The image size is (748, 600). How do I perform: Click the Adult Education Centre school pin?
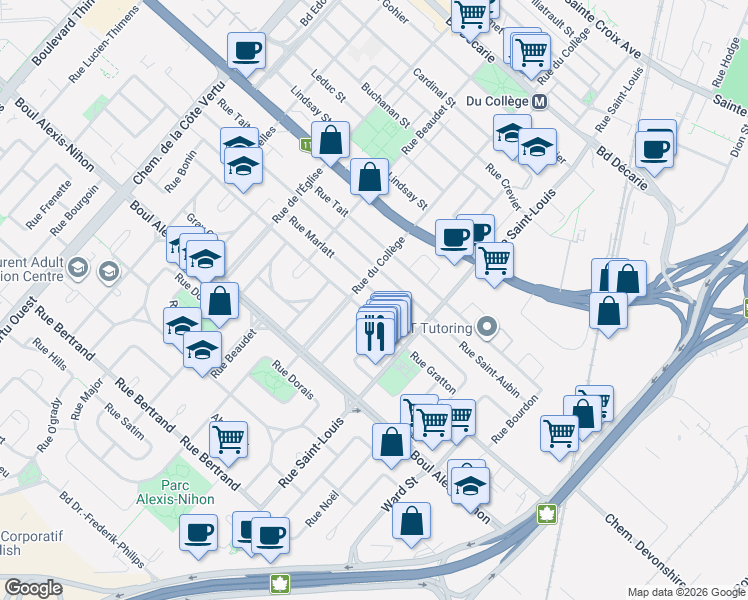point(77,268)
